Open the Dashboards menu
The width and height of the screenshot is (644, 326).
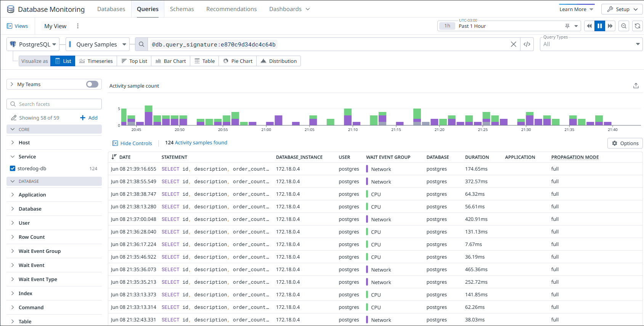pos(289,9)
